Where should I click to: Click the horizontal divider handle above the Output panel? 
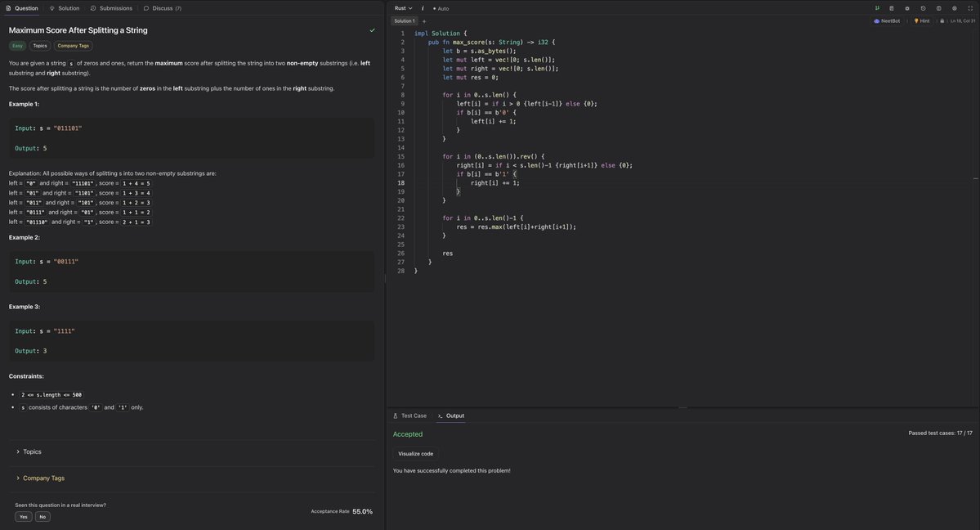click(x=682, y=407)
